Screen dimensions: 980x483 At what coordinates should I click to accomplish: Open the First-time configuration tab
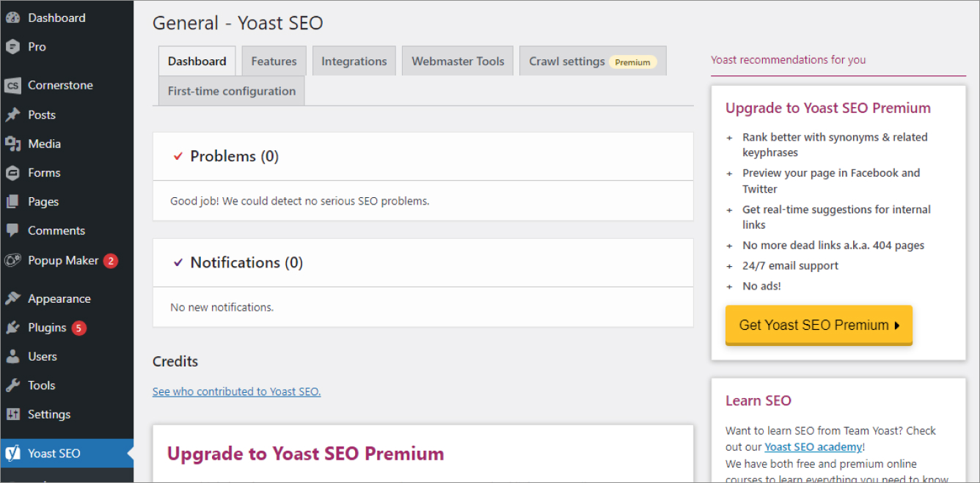coord(232,91)
